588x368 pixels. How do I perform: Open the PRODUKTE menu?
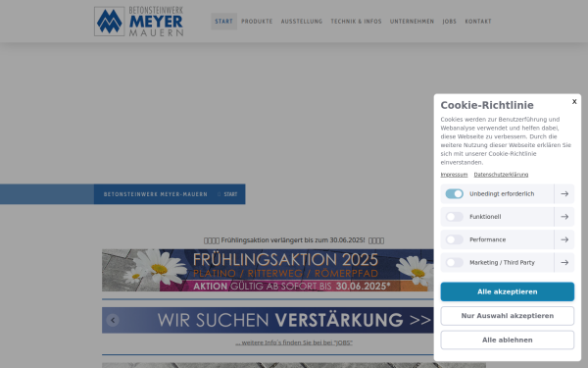click(257, 22)
